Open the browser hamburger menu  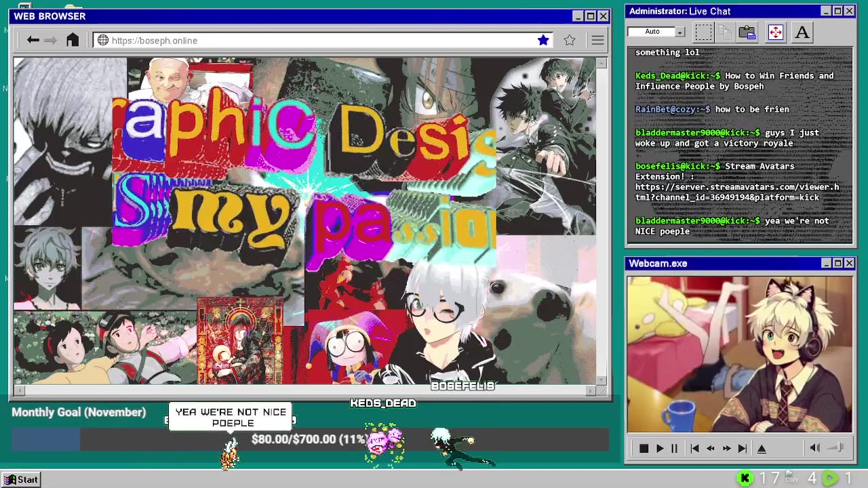(x=597, y=41)
